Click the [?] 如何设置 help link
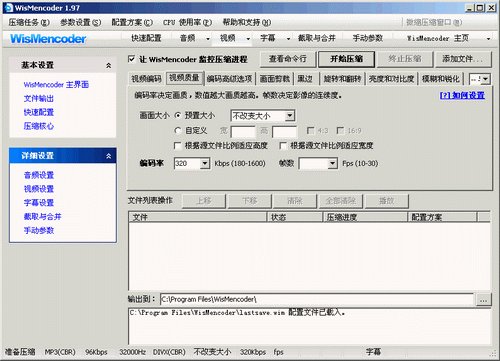Viewport: 500px width, 361px height. point(462,95)
